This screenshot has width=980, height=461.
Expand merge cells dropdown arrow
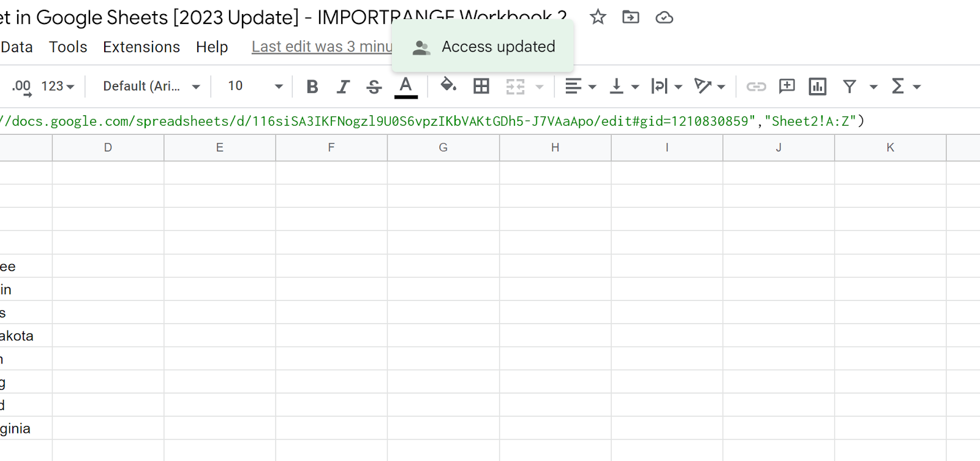(540, 87)
